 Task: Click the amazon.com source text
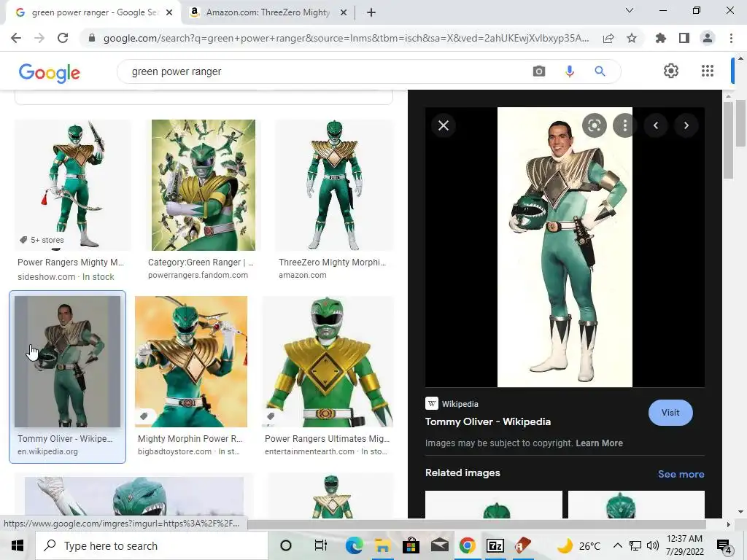[x=303, y=275]
